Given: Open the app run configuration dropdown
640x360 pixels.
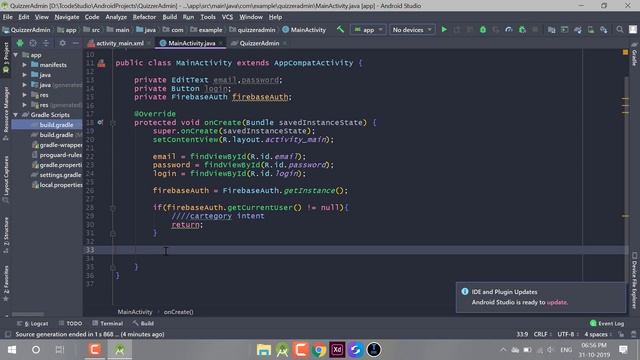Looking at the screenshot, I should [368, 30].
